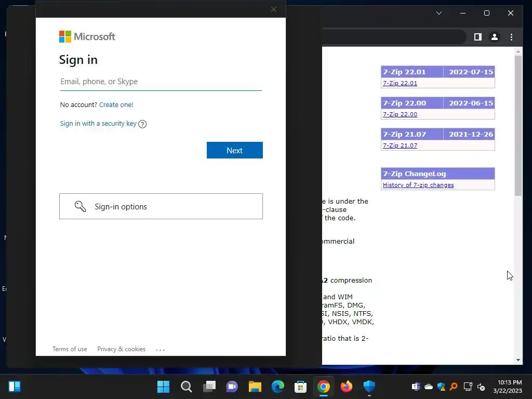This screenshot has width=532, height=399.
Task: Launch Firefox from taskbar
Action: point(346,387)
